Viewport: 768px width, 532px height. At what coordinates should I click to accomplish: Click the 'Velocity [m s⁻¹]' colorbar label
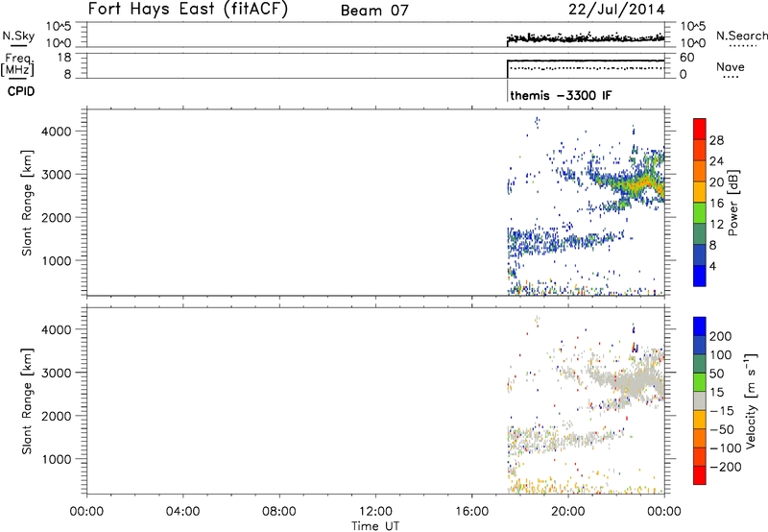click(x=751, y=400)
